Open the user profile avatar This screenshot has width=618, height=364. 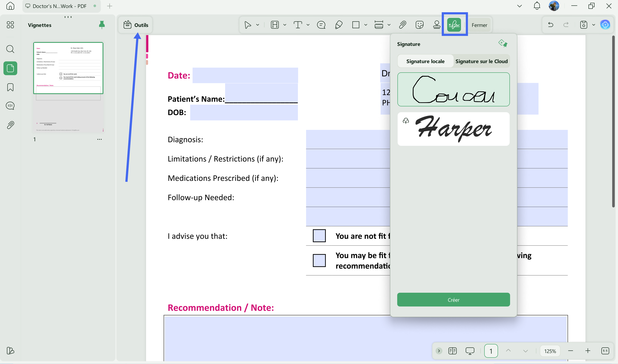(554, 6)
